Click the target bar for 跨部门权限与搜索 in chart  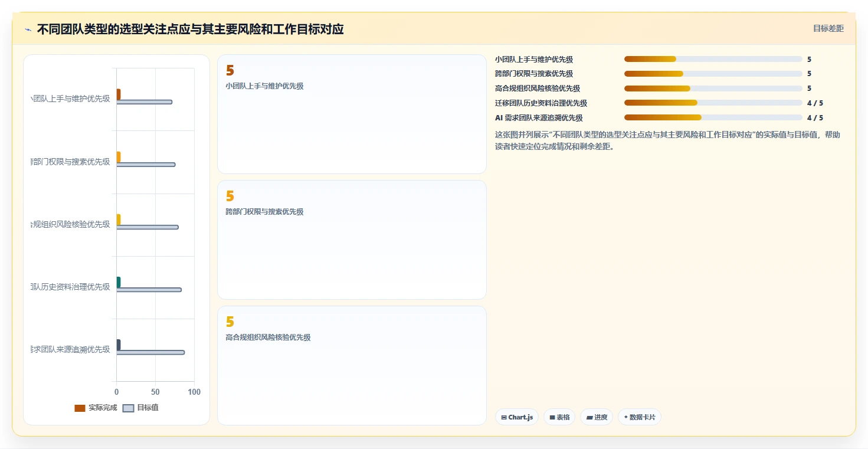146,165
